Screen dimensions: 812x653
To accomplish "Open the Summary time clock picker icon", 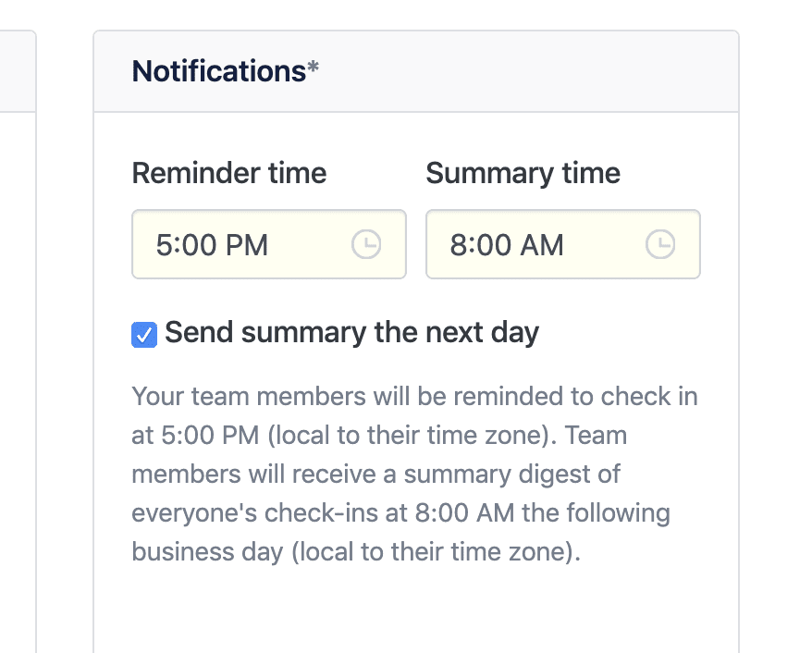I will (x=659, y=245).
